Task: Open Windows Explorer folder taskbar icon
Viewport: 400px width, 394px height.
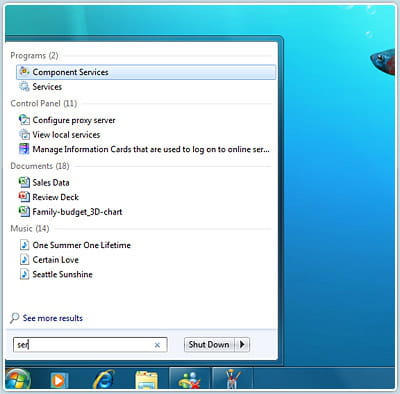Action: 147,380
